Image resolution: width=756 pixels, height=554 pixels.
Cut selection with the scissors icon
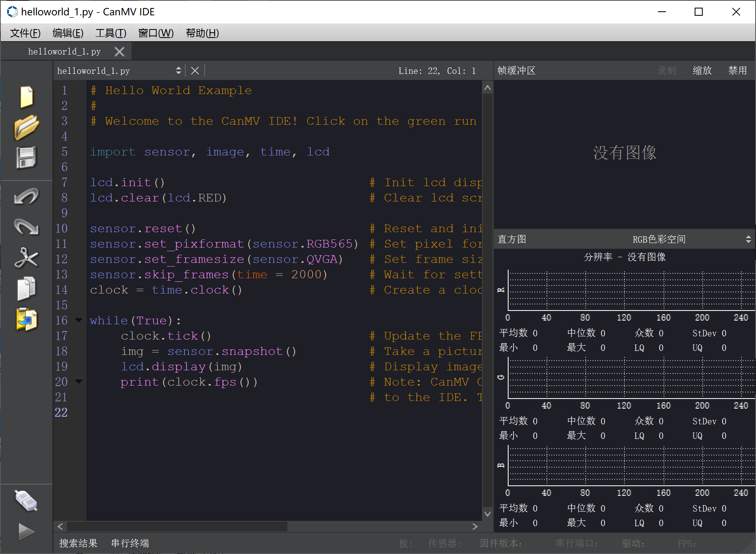pos(26,258)
